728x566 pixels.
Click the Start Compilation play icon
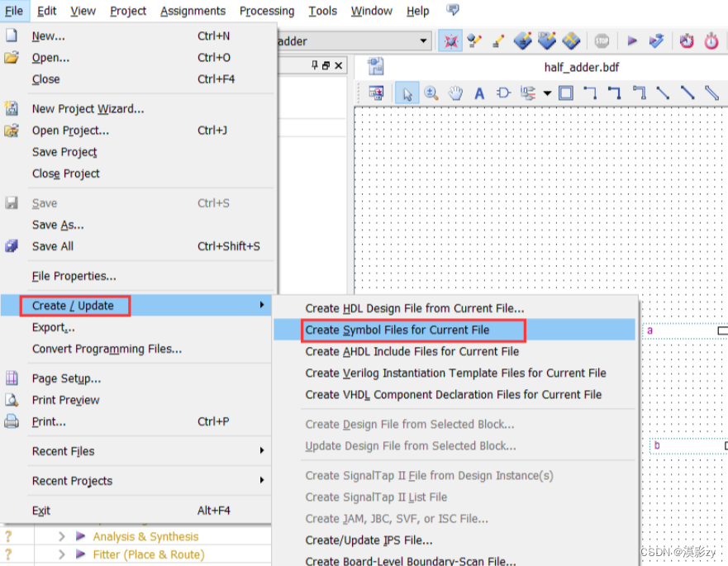[632, 40]
